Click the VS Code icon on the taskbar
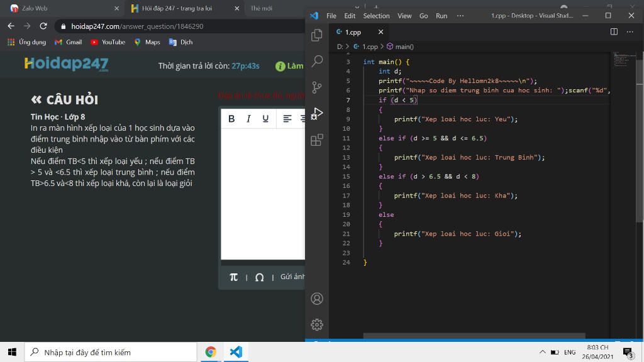Viewport: 644px width, 362px height. tap(236, 352)
